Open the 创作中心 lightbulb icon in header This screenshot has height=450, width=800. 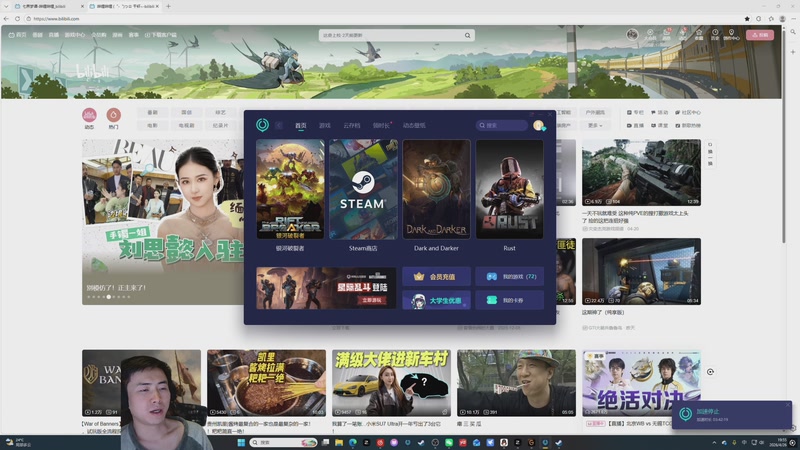click(731, 32)
